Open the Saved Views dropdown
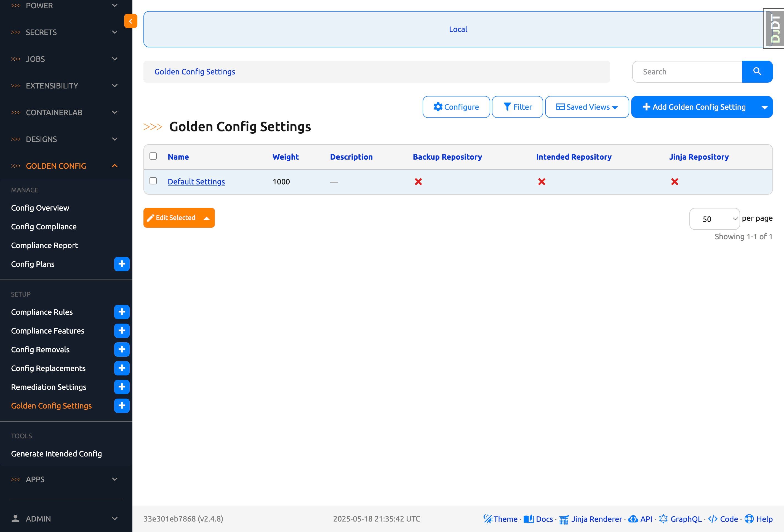The width and height of the screenshot is (784, 532). coord(587,107)
